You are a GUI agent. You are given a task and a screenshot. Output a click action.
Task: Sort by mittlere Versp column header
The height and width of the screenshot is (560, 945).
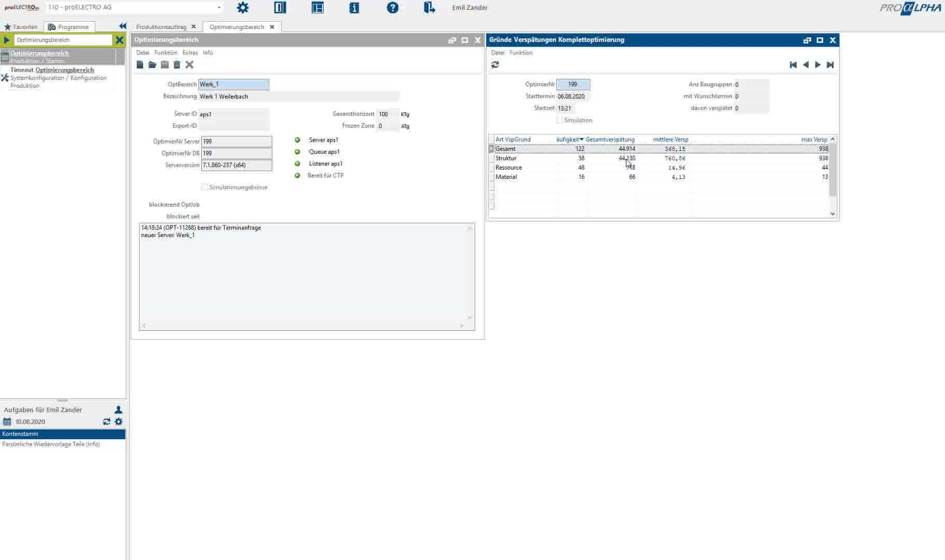tap(671, 139)
